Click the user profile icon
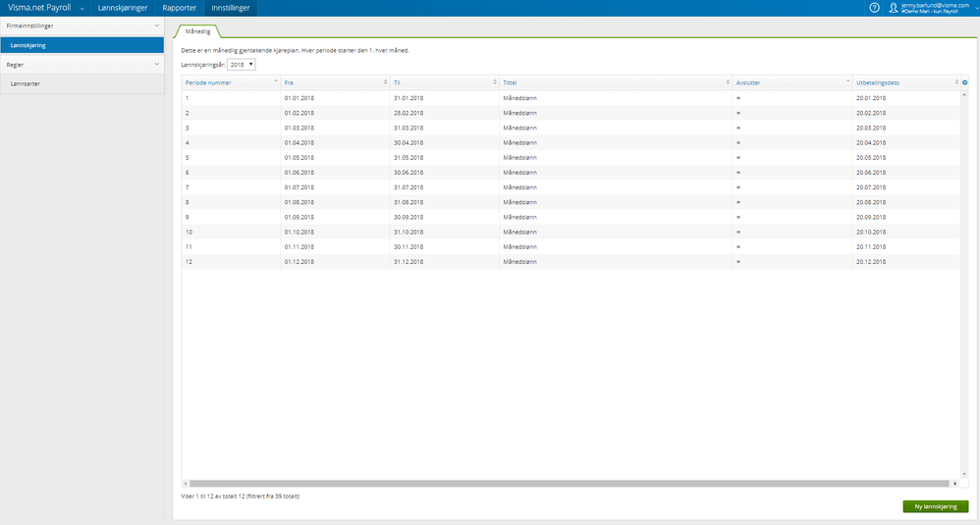 point(894,8)
